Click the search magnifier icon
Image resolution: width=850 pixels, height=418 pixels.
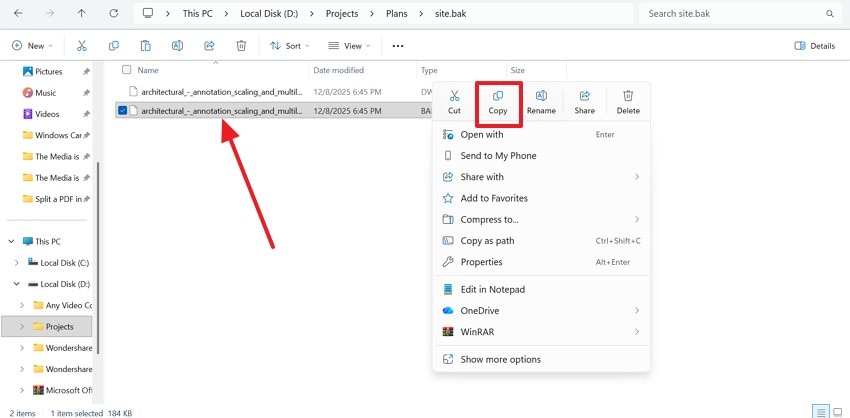[x=829, y=14]
